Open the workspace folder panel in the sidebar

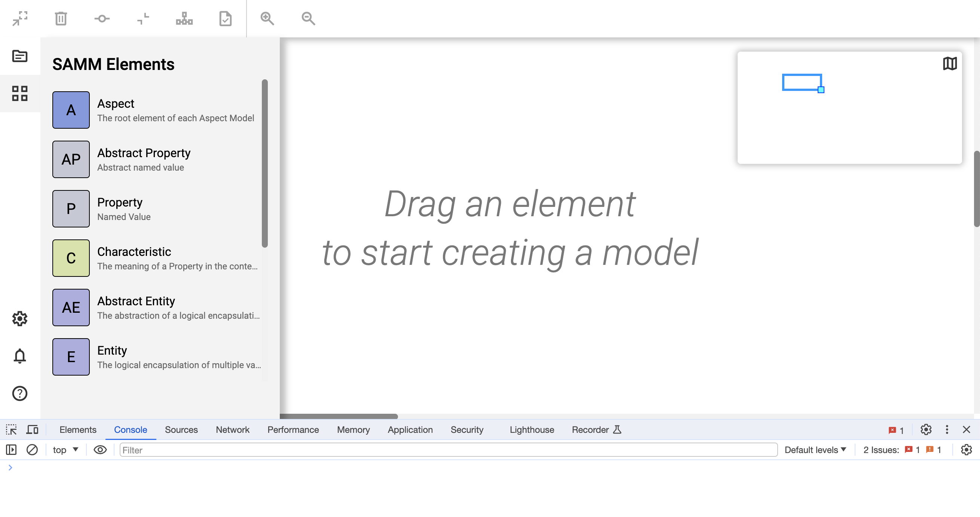click(x=19, y=56)
